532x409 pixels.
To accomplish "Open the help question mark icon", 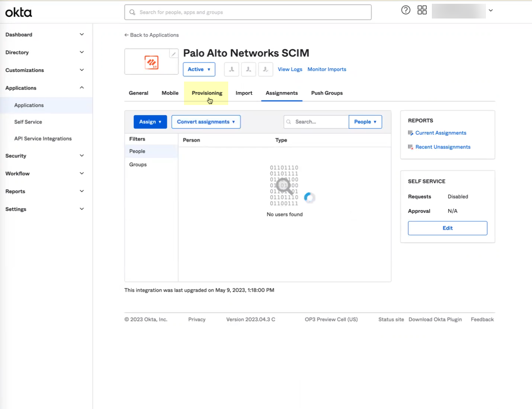I will [x=405, y=10].
